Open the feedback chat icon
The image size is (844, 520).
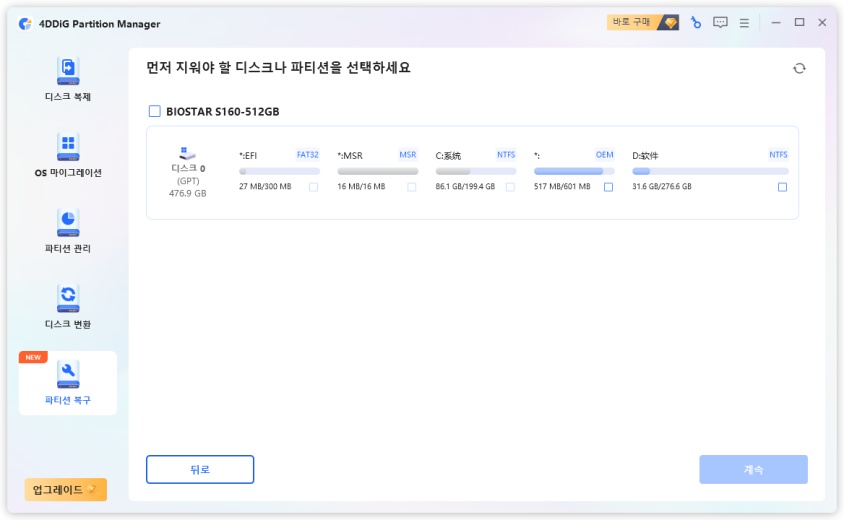click(720, 23)
